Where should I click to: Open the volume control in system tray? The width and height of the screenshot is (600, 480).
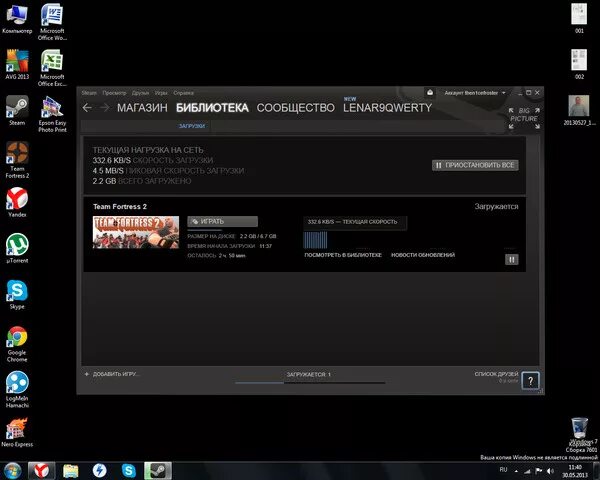pyautogui.click(x=550, y=471)
